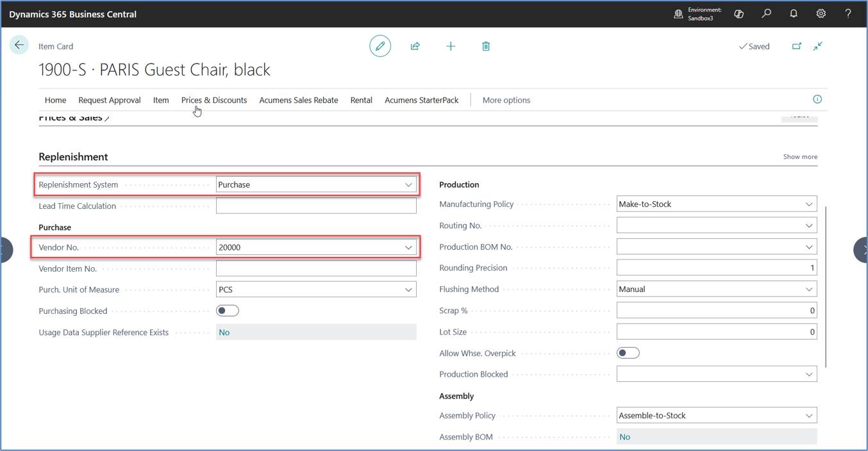Click Vendor Item No. field
868x451 pixels.
[x=316, y=268]
